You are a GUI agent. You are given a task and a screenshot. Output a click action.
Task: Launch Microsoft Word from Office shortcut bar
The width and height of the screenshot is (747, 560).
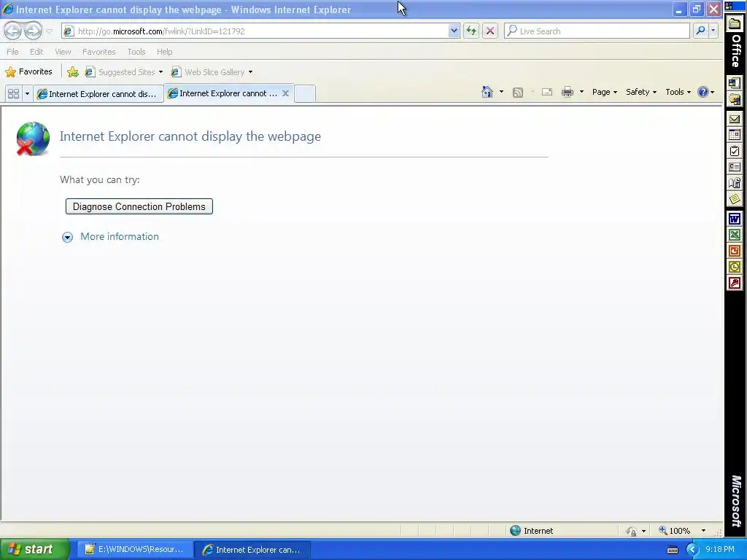(x=735, y=219)
